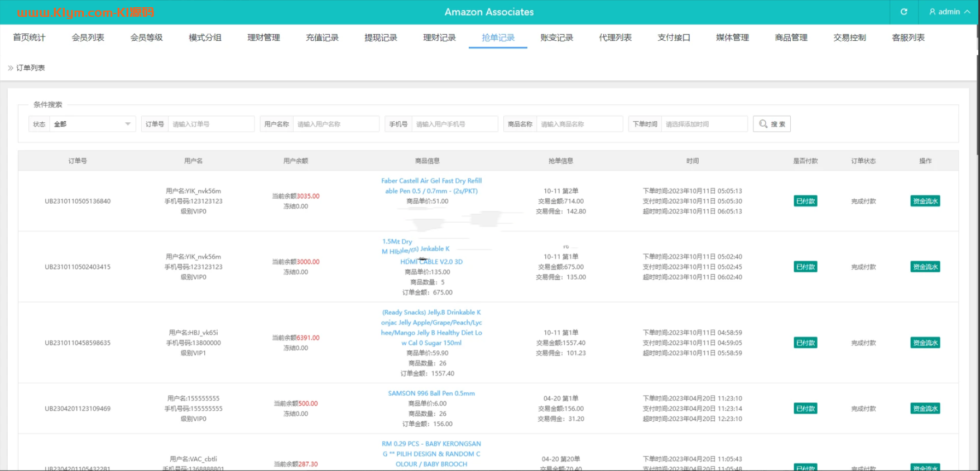Click the 用户名称 search input
This screenshot has height=471, width=980.
pyautogui.click(x=335, y=124)
